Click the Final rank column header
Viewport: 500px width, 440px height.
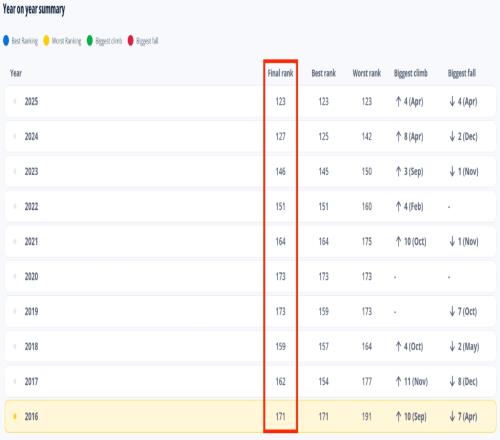point(280,73)
